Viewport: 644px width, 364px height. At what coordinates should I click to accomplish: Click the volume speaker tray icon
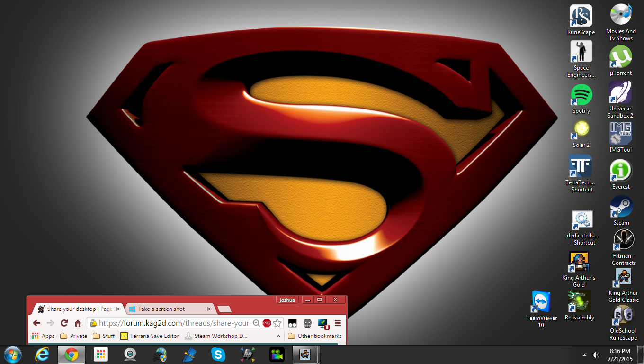coord(596,355)
